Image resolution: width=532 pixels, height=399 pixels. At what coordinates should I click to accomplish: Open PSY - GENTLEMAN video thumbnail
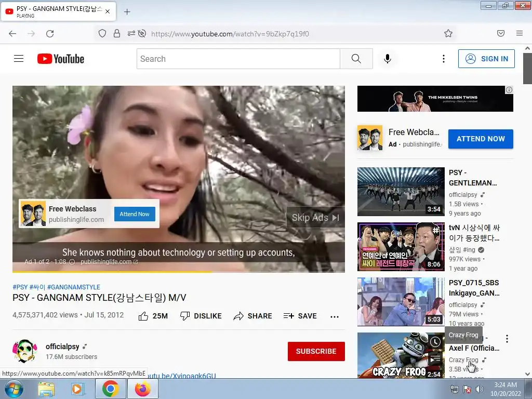[x=401, y=191]
